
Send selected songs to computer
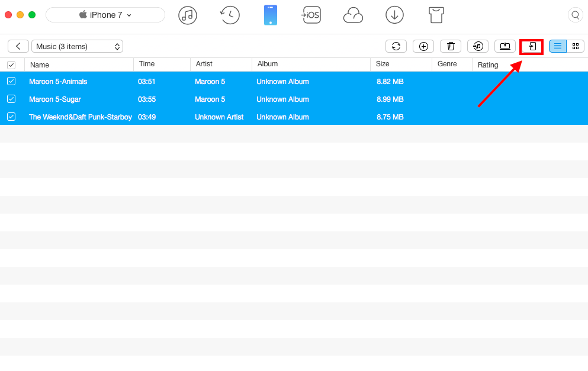[x=505, y=46]
